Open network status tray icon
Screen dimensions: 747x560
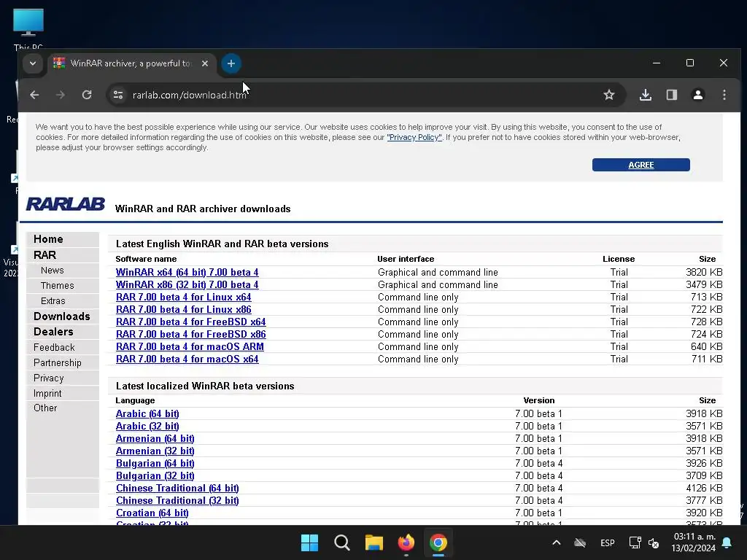click(x=635, y=542)
